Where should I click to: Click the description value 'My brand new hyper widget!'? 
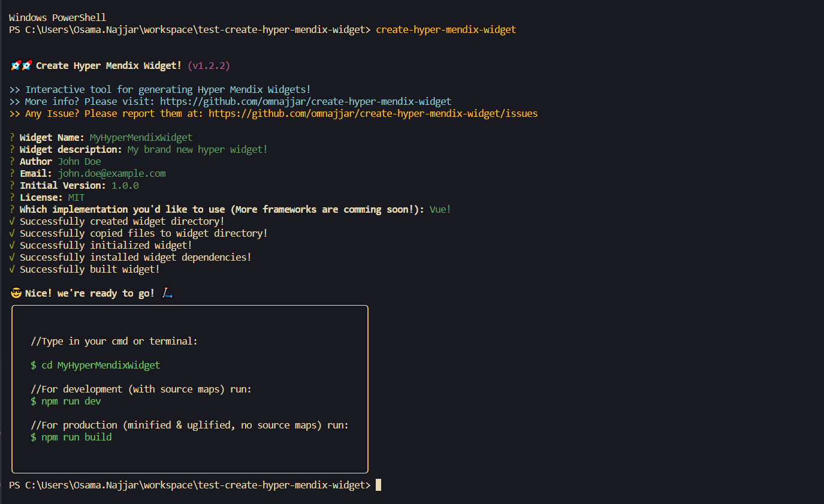[198, 149]
